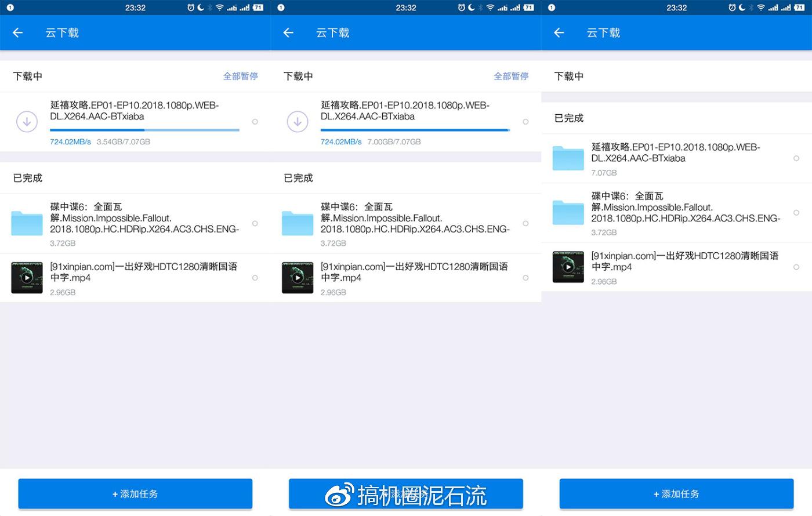Play the 一出好戏 video thumbnail in the middle screenshot

tap(298, 278)
